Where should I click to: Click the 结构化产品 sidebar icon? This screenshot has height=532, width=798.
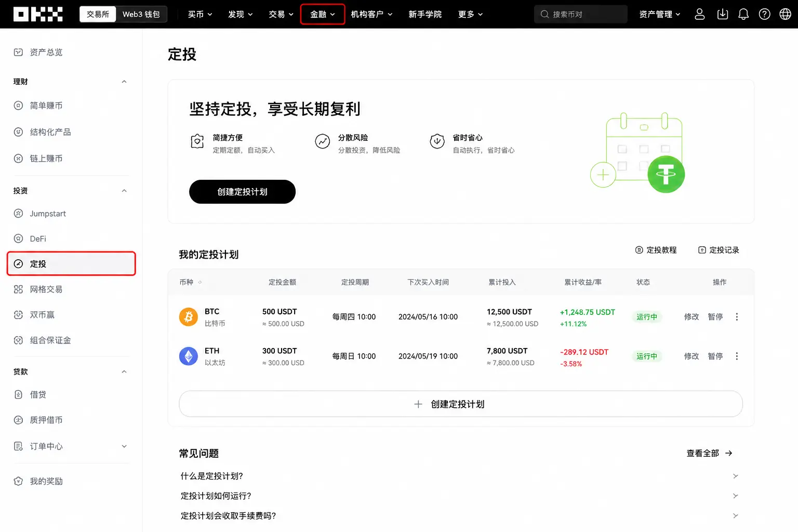click(x=18, y=132)
